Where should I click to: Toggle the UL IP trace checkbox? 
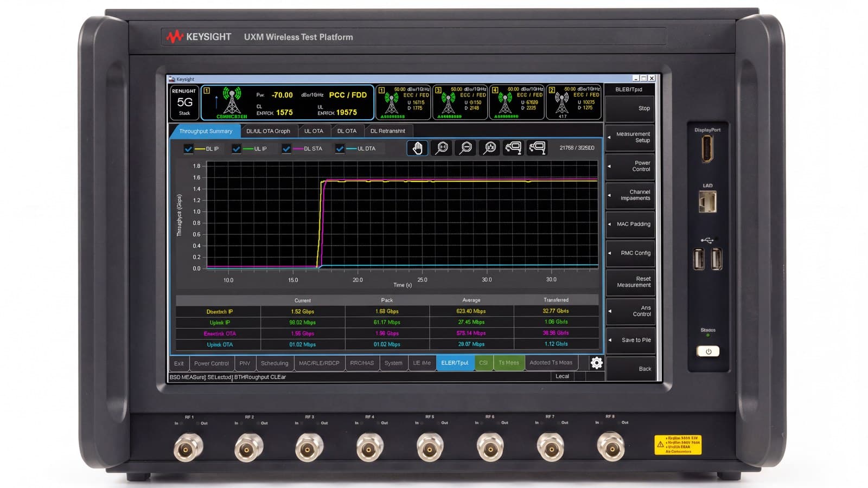pyautogui.click(x=236, y=149)
